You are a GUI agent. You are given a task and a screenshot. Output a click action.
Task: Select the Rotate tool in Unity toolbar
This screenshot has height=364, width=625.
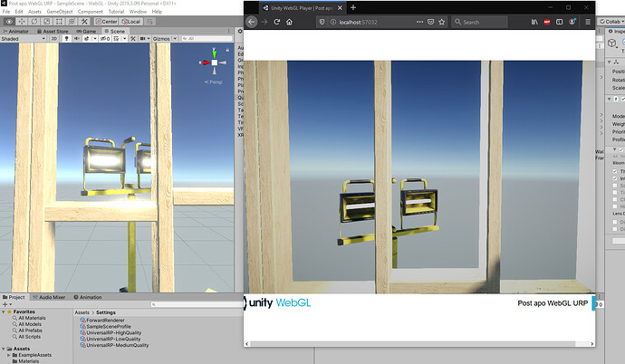pos(34,22)
